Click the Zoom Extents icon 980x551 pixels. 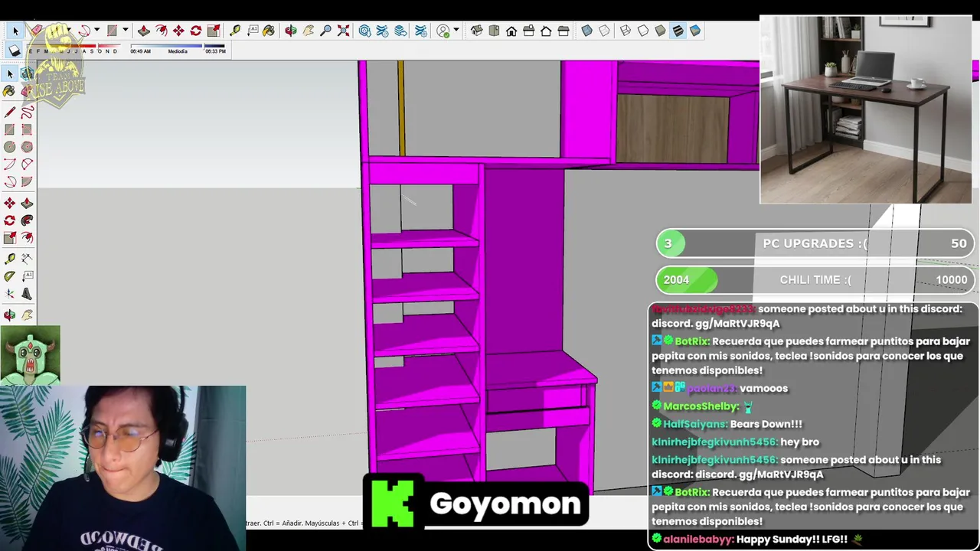pyautogui.click(x=344, y=31)
